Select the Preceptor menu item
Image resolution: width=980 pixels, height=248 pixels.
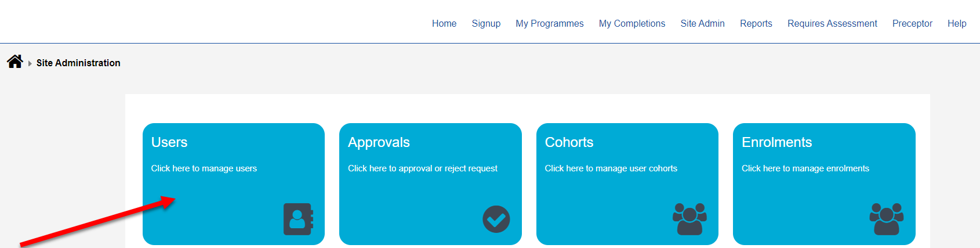click(912, 23)
